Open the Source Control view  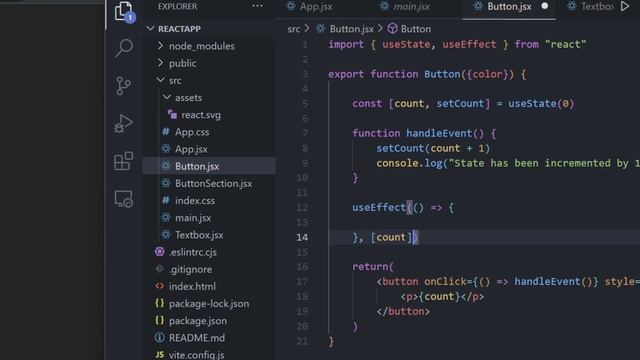click(x=123, y=86)
